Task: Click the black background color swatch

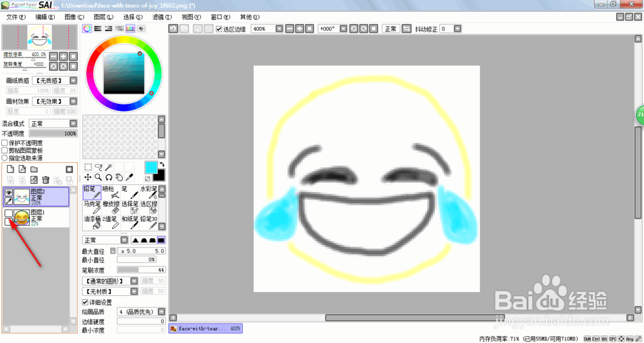Action: point(159,175)
